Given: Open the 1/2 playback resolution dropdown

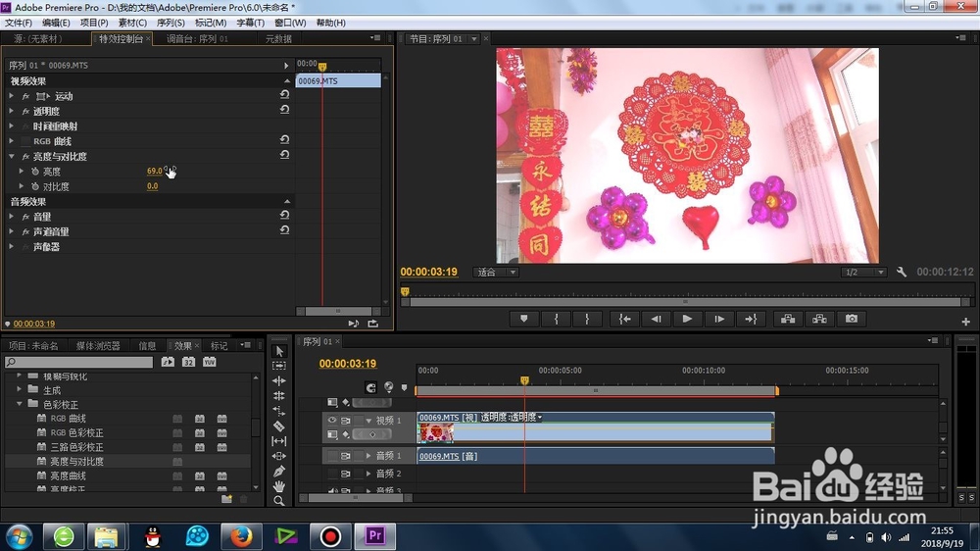Looking at the screenshot, I should [x=863, y=272].
